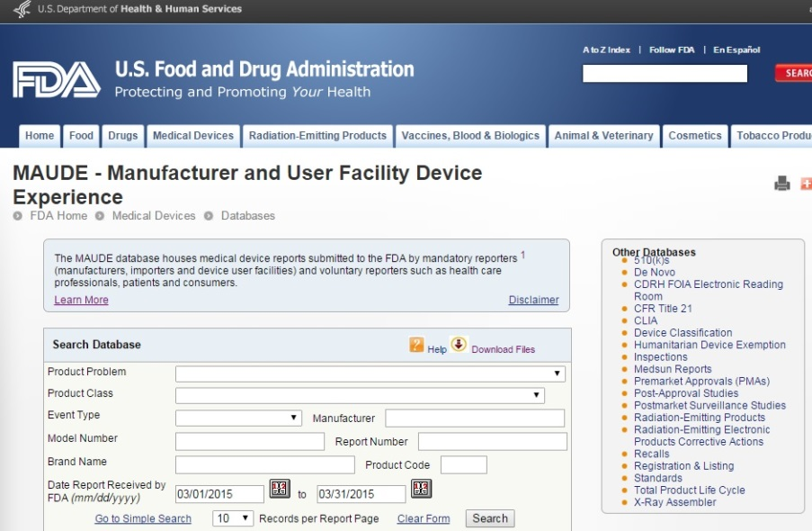
Task: Open the Tobacco Products tab
Action: (772, 136)
